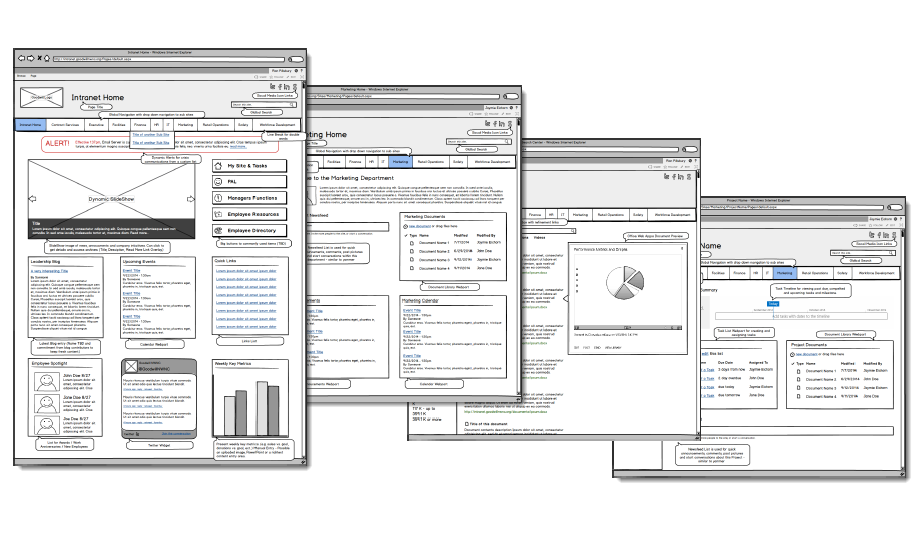Screen dimensions: 920x538
Task: Open first Event Title in Upcoming Events
Action: click(x=131, y=270)
